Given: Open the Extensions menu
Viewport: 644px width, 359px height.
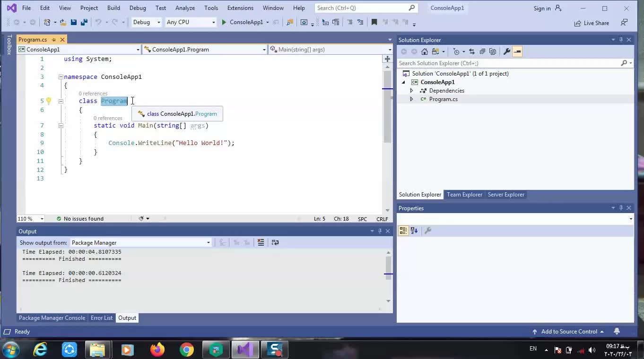Looking at the screenshot, I should [x=240, y=8].
